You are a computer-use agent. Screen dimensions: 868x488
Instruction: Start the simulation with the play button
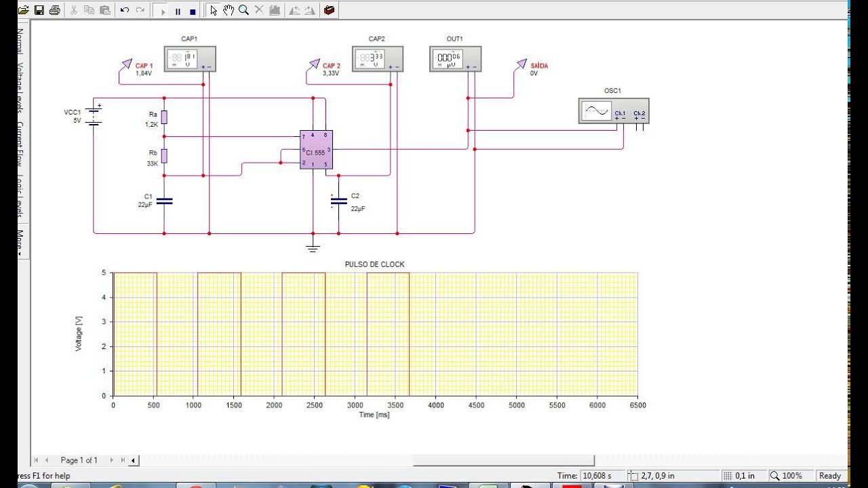(x=162, y=11)
